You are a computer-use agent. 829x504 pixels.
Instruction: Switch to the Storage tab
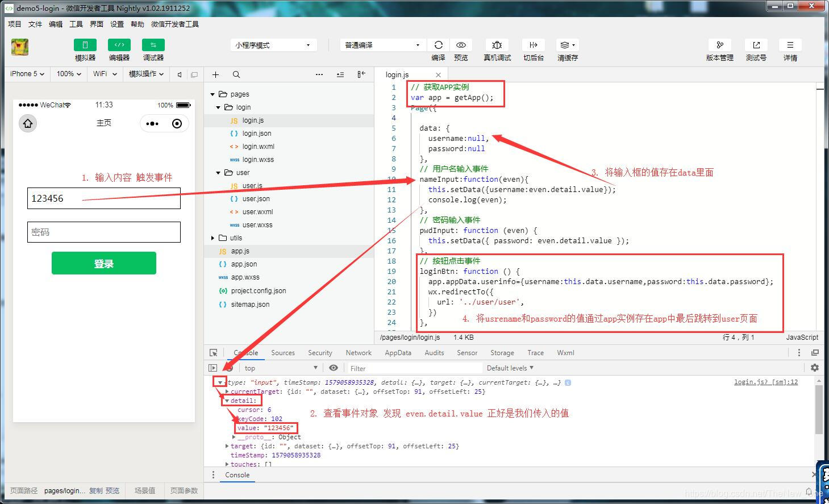[502, 353]
